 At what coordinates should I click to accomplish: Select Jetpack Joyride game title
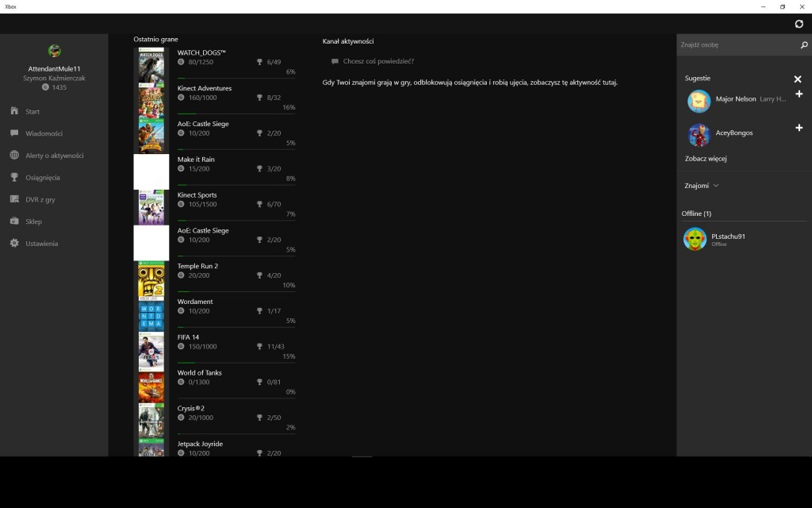pos(200,444)
